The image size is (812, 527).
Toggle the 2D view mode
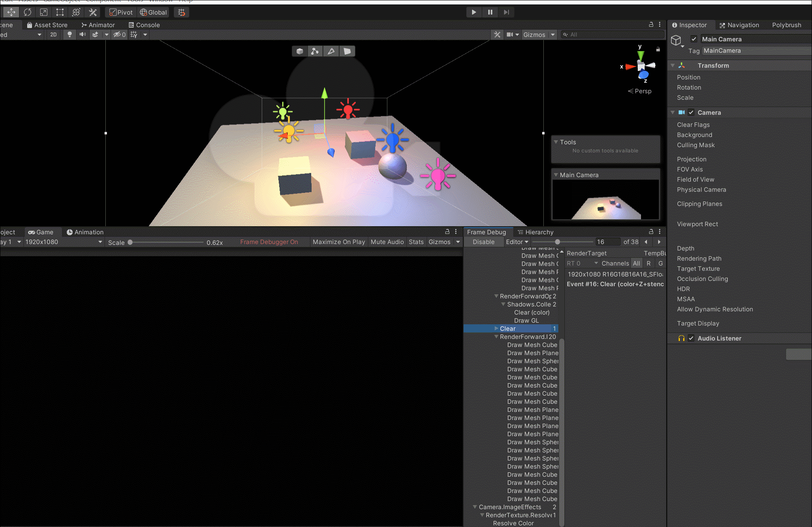[x=53, y=34]
